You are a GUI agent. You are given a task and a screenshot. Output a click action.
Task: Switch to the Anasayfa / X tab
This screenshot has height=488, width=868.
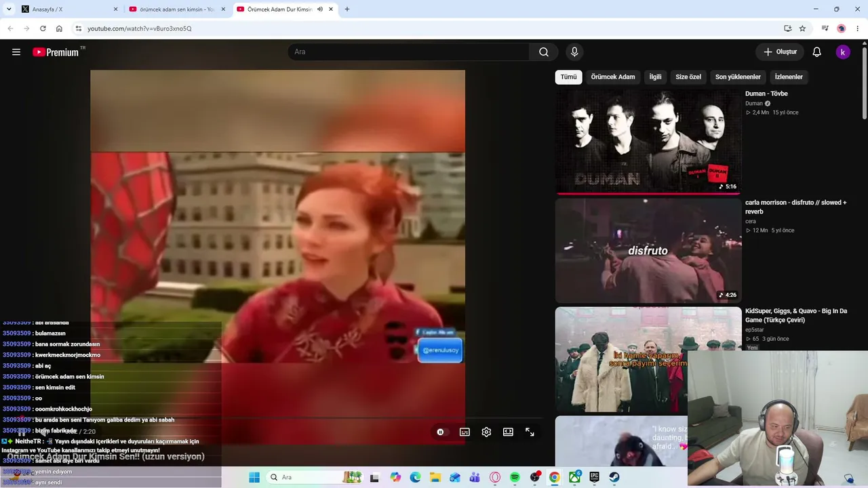click(69, 9)
